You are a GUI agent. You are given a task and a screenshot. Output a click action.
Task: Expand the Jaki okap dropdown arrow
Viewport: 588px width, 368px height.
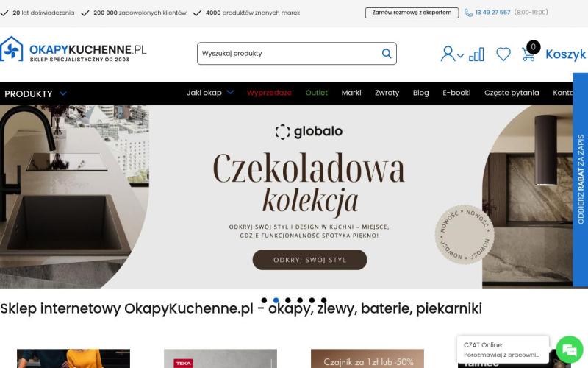[x=230, y=93]
